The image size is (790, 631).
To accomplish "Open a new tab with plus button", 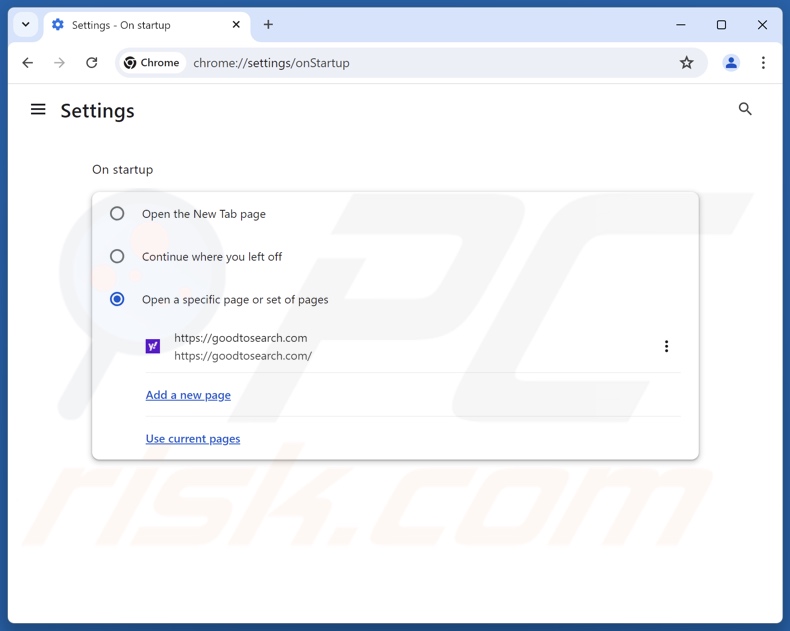I will click(268, 25).
